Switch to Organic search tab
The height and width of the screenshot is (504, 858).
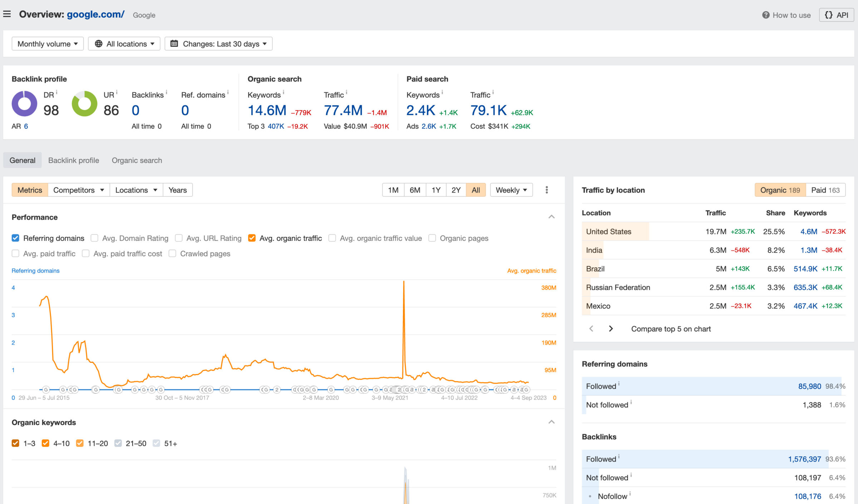[x=137, y=160]
